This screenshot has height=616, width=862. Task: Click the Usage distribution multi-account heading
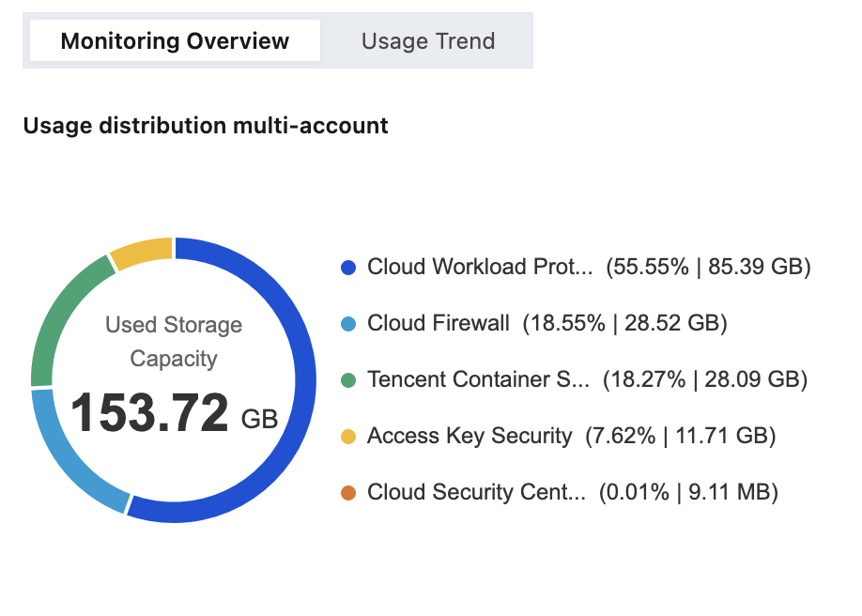(x=206, y=126)
